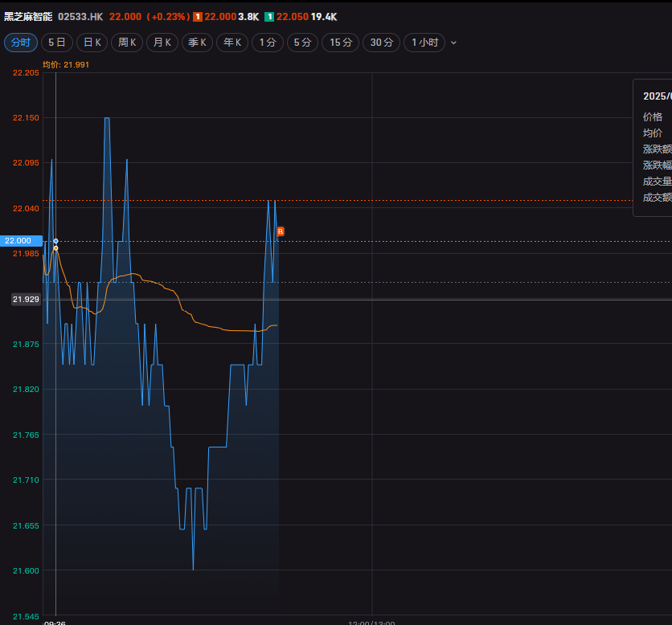
Task: Select the 1小时 hourly interval
Action: 424,43
